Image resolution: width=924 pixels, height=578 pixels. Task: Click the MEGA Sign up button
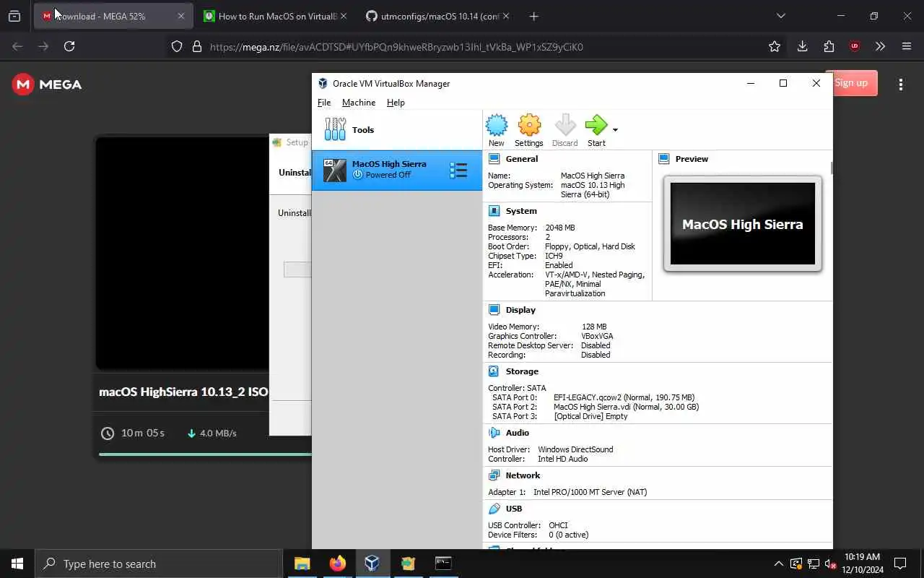(x=852, y=83)
